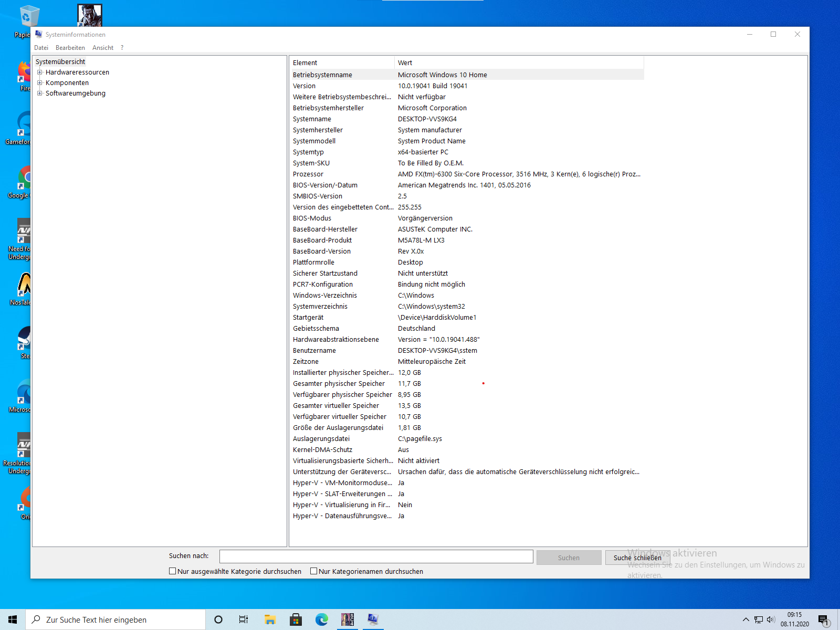
Task: Open Microsoft Store from the taskbar
Action: (x=296, y=619)
